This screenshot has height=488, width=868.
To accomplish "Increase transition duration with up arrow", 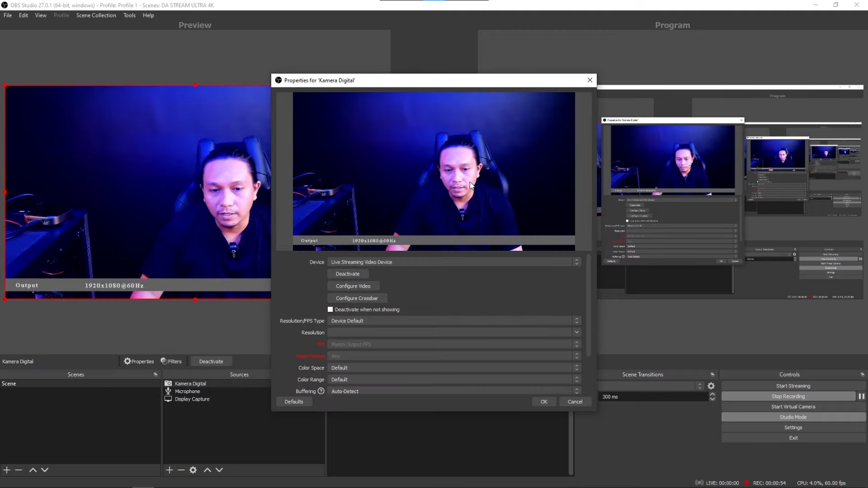I will (712, 394).
